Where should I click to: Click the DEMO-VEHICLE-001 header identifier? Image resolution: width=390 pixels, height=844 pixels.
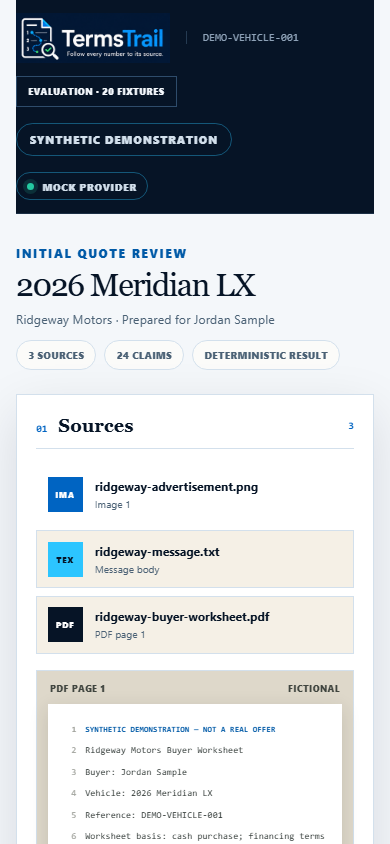(251, 38)
